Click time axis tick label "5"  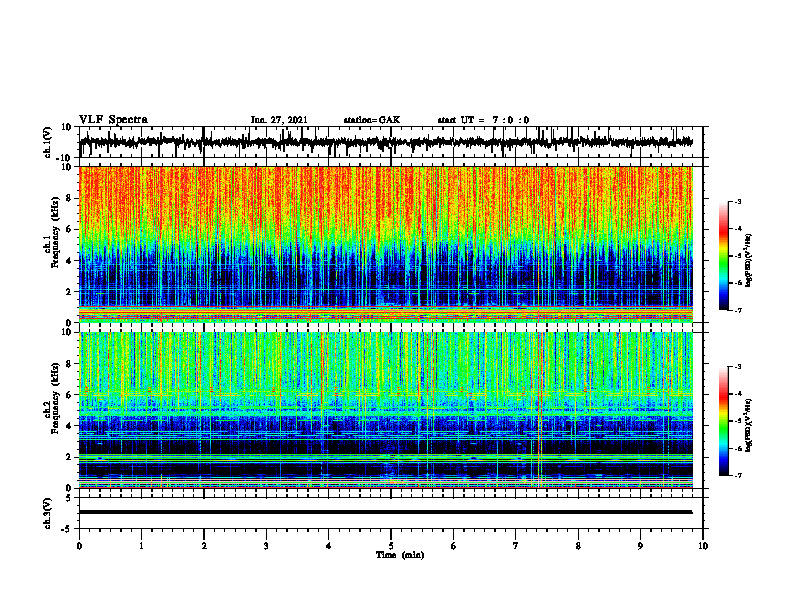(x=391, y=546)
